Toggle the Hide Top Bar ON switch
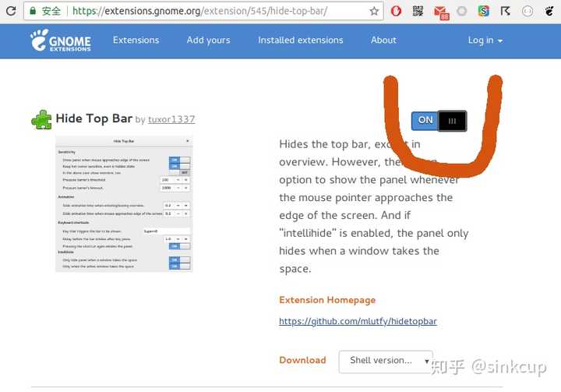Viewport: 561px width, 392px height. pyautogui.click(x=439, y=121)
